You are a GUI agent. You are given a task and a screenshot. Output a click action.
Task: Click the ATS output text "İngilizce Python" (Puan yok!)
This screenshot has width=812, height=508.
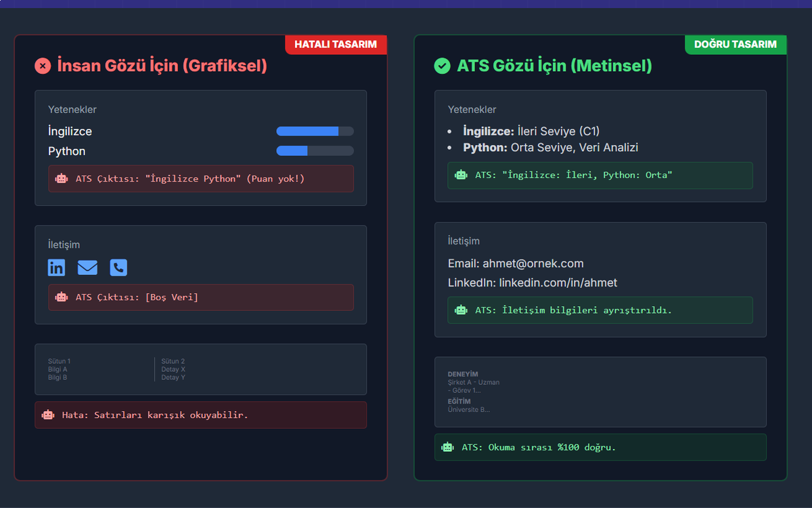pos(201,179)
